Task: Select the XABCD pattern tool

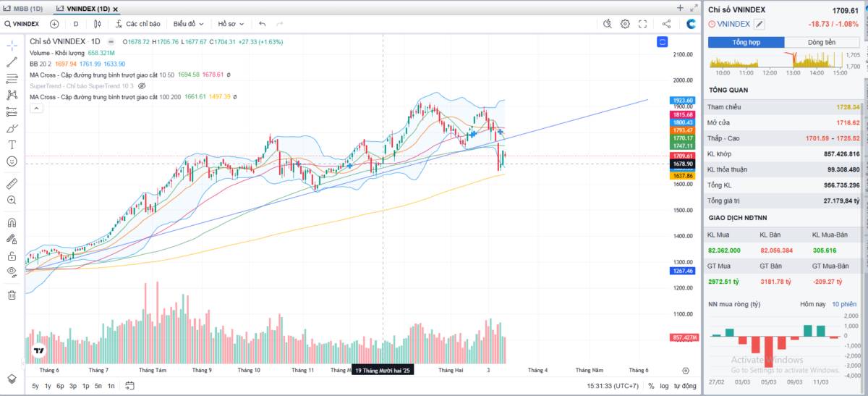Action: [x=12, y=95]
